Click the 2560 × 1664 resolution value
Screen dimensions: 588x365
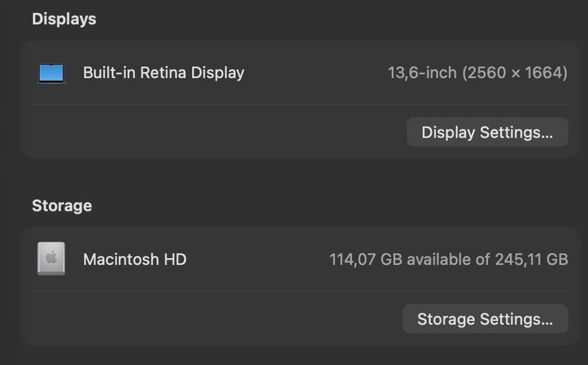coord(514,73)
